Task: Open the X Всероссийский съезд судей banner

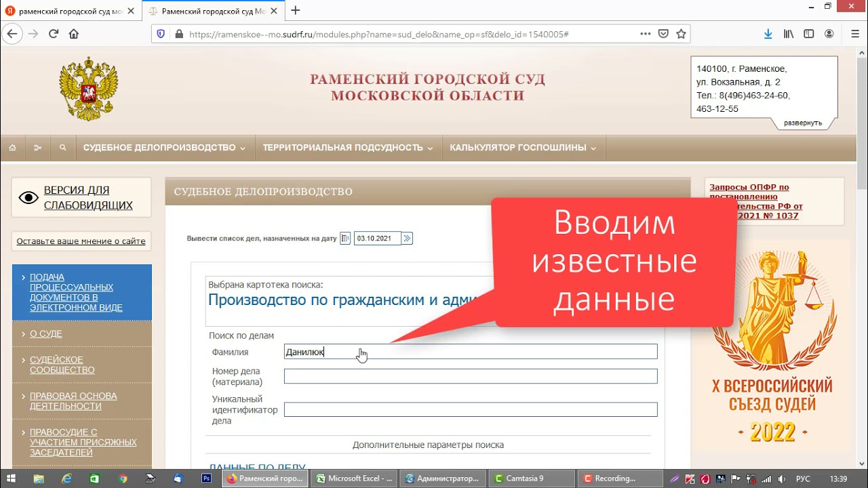Action: click(x=772, y=346)
